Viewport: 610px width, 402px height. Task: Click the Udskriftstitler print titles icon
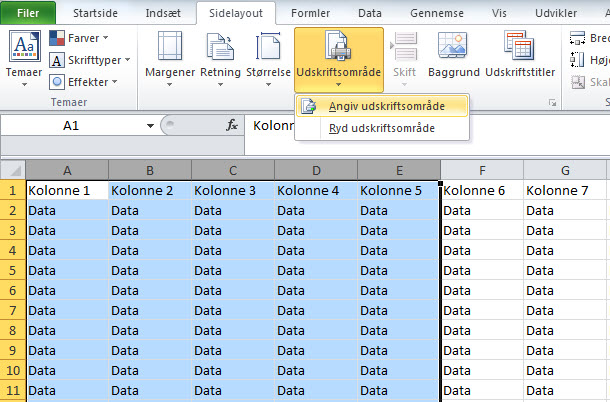point(519,46)
